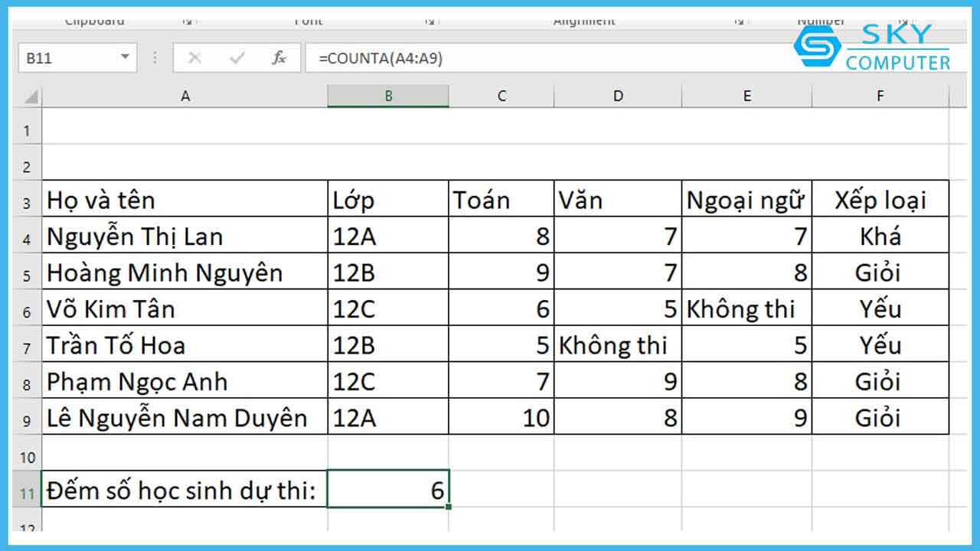Viewport: 980px width, 551px height.
Task: Click class '12C' for Phạm Ngọc Anh
Action: (388, 380)
